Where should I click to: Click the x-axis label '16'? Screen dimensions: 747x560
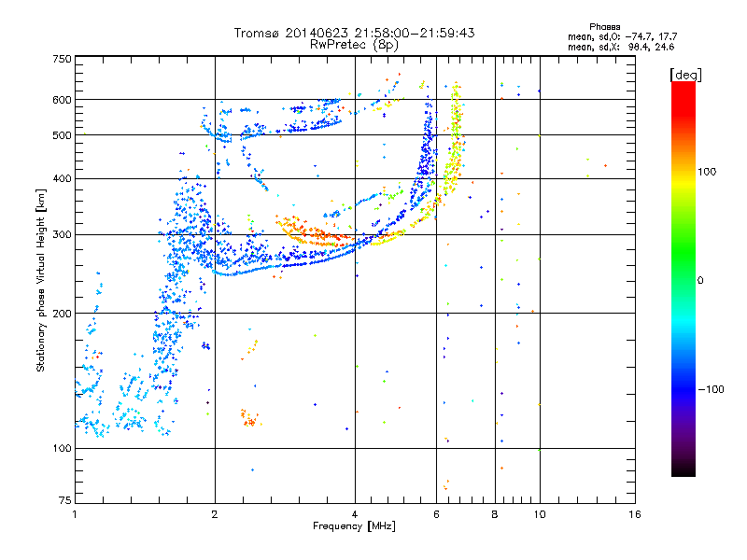point(635,514)
